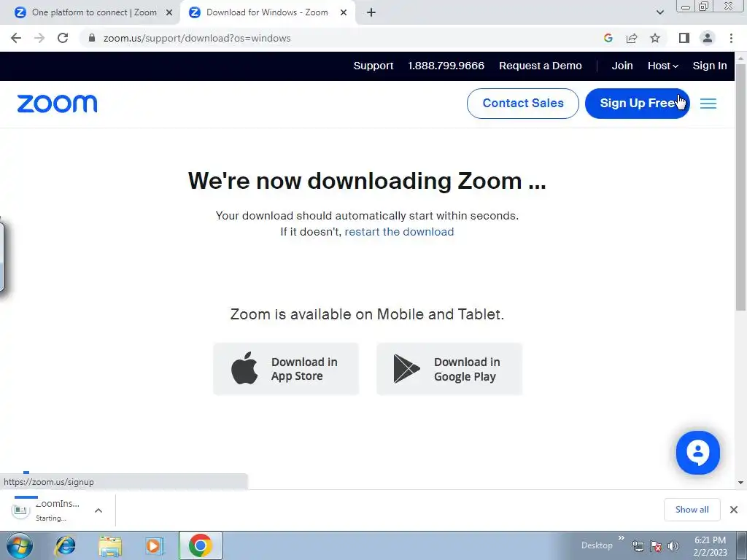Open the Windows Start menu
The width and height of the screenshot is (747, 560).
20,545
